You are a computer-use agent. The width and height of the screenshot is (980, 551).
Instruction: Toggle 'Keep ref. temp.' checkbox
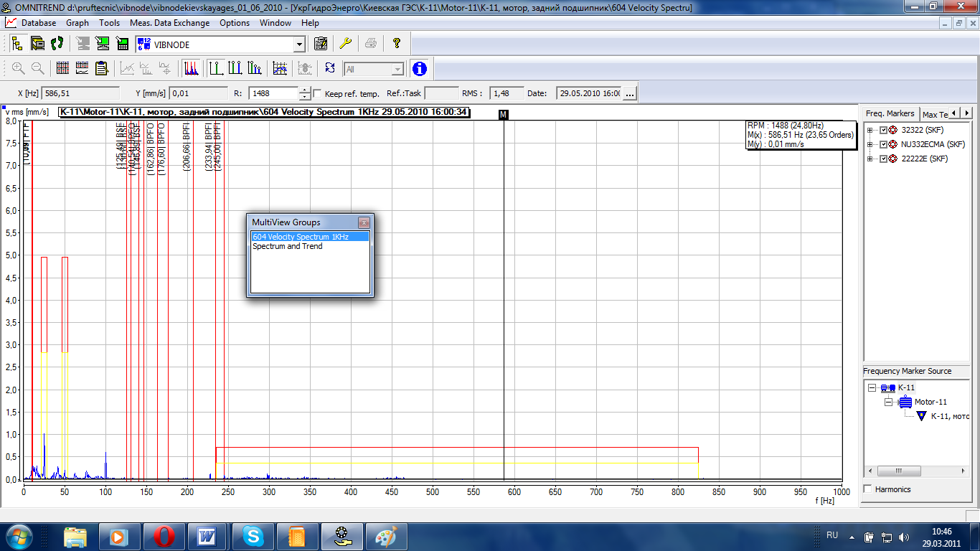point(318,93)
